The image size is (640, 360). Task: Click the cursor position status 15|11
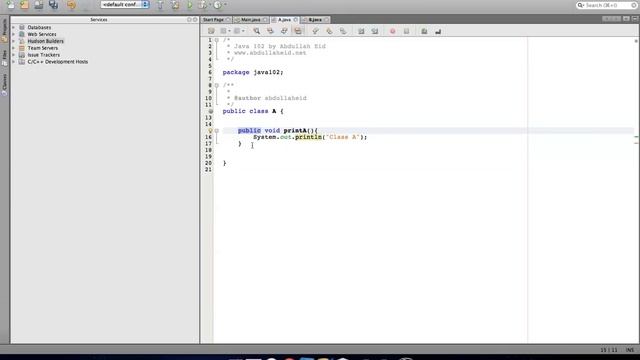click(609, 350)
